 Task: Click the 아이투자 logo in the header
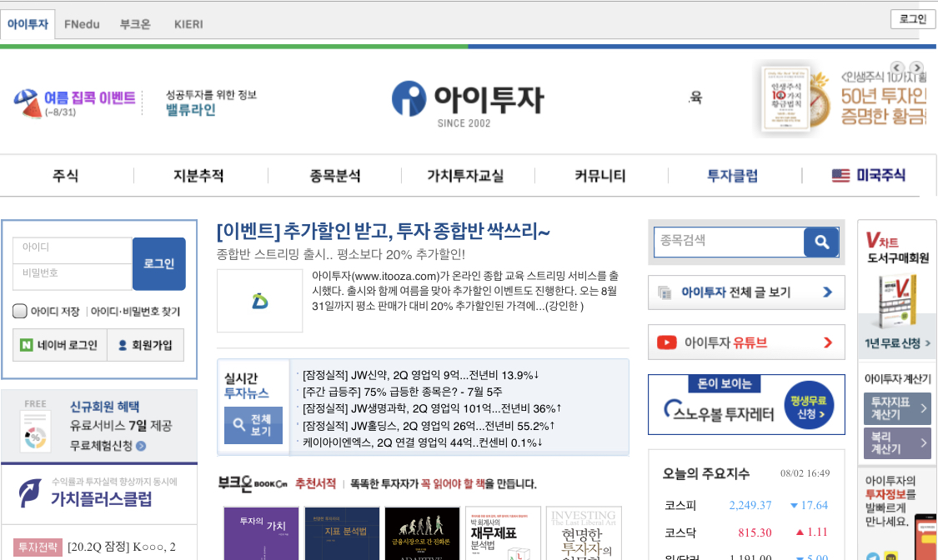click(467, 102)
